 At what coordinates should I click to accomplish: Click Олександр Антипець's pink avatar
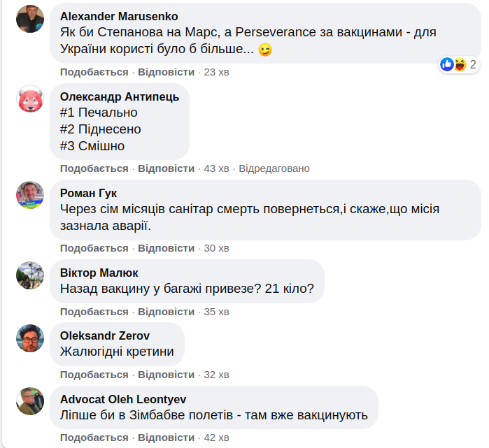pos(30,99)
